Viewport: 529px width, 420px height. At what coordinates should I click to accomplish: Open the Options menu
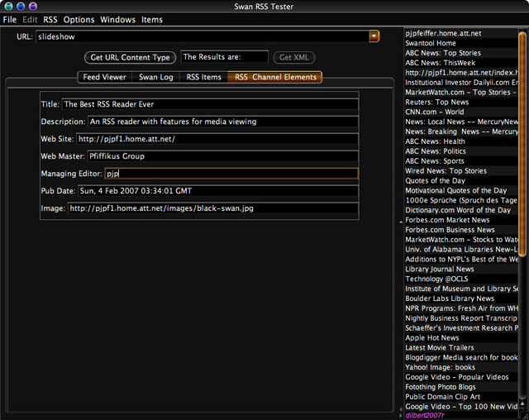[x=79, y=19]
